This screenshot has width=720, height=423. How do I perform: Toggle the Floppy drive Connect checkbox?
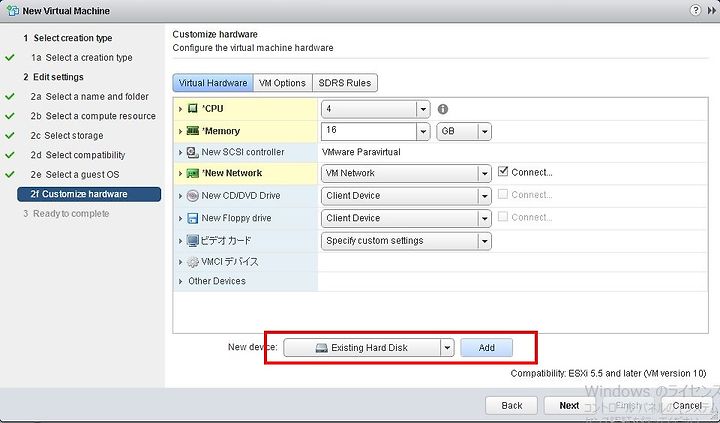click(x=503, y=216)
